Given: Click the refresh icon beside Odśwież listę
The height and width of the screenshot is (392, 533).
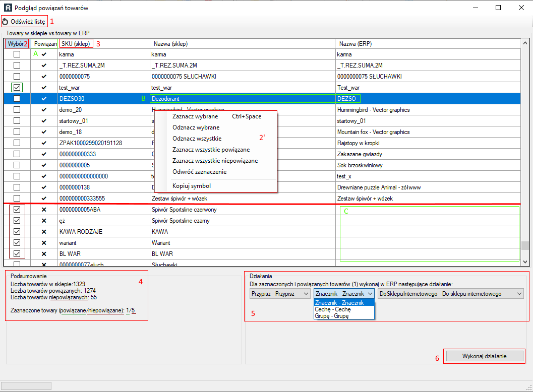Looking at the screenshot, I should (5, 22).
